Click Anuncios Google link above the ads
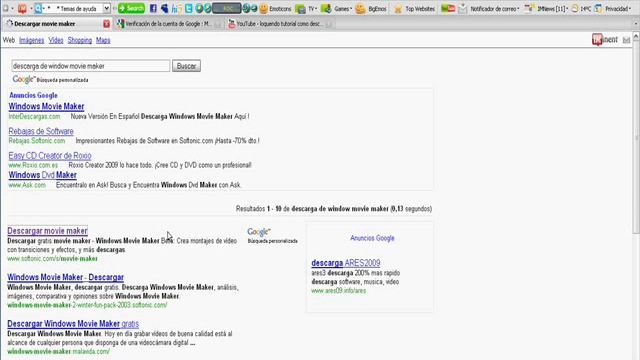The height and width of the screenshot is (360, 640). pos(33,96)
